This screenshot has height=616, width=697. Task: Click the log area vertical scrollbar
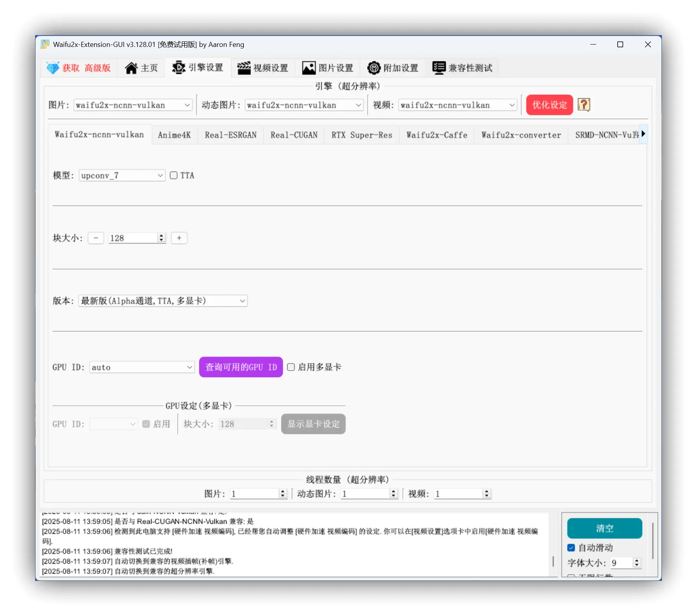[553, 561]
